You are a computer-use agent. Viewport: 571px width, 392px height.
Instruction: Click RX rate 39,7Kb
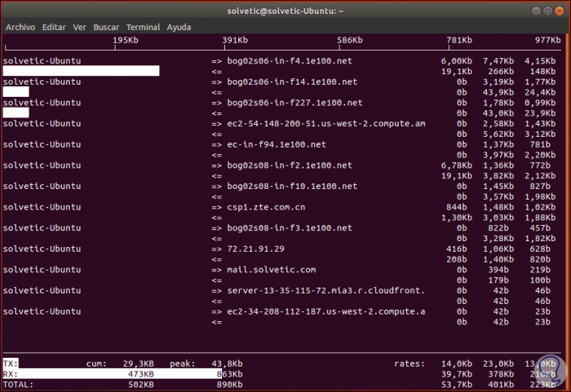(457, 374)
